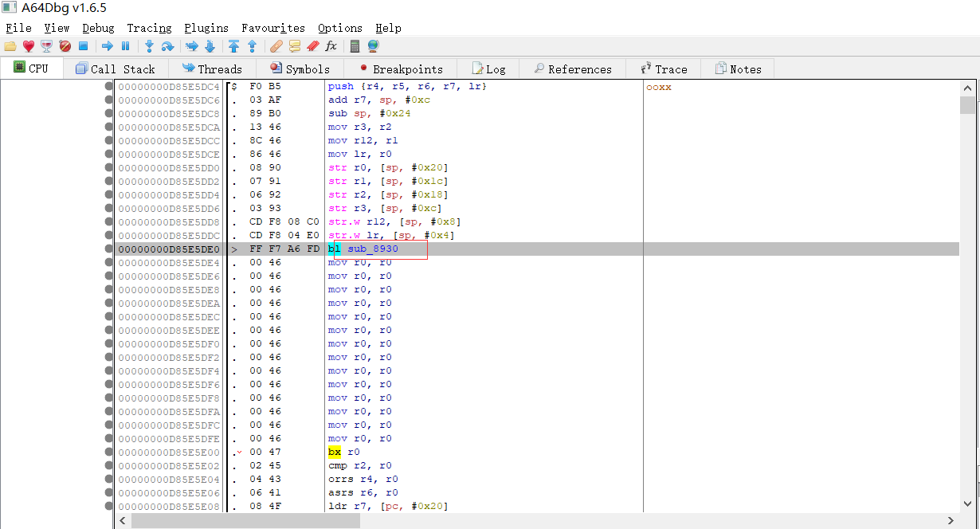The width and height of the screenshot is (980, 529).
Task: Toggle breakpoint dot at address 00000000D85E5E08
Action: point(109,507)
